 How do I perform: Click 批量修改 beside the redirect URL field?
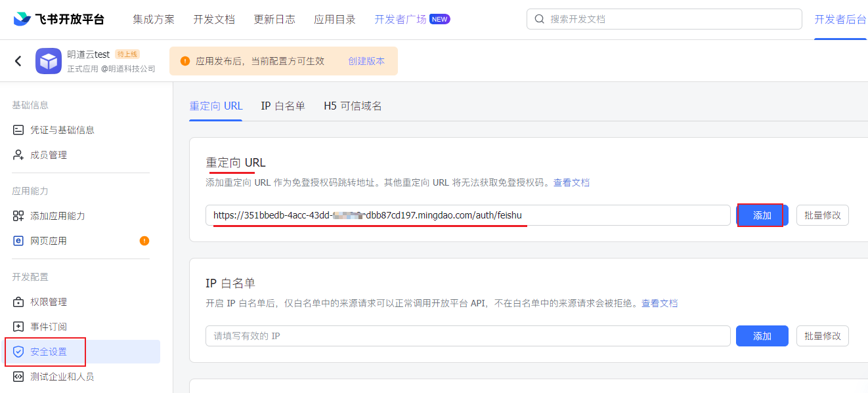[823, 215]
